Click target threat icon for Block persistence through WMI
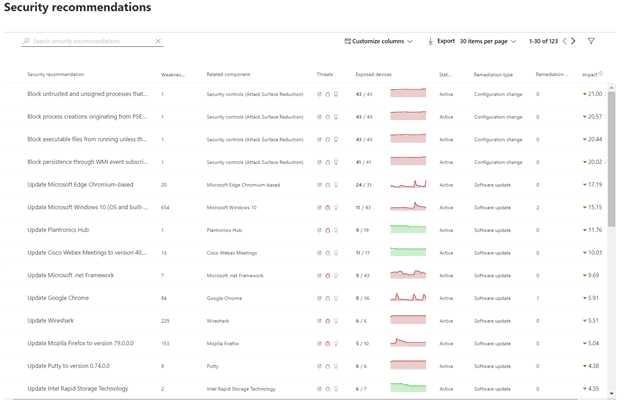Image resolution: width=624 pixels, height=400 pixels. [319, 162]
